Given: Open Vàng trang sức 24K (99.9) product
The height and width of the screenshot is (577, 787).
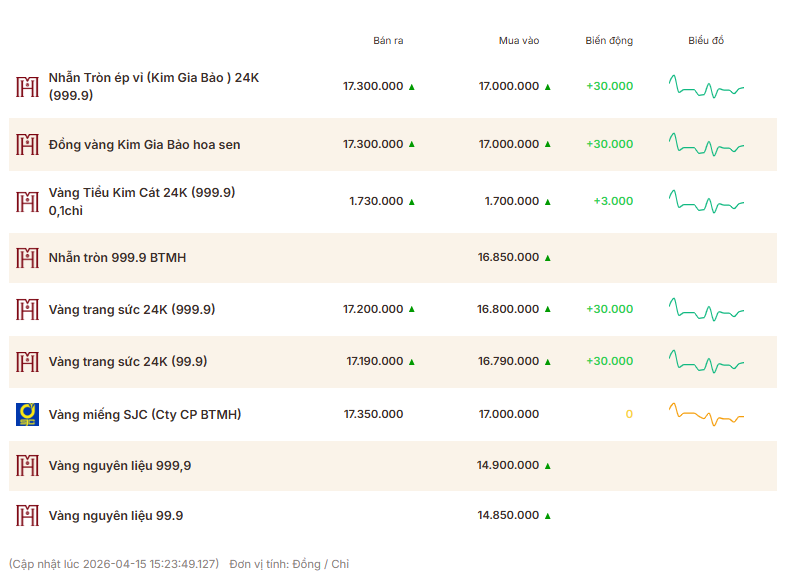Looking at the screenshot, I should tap(128, 361).
